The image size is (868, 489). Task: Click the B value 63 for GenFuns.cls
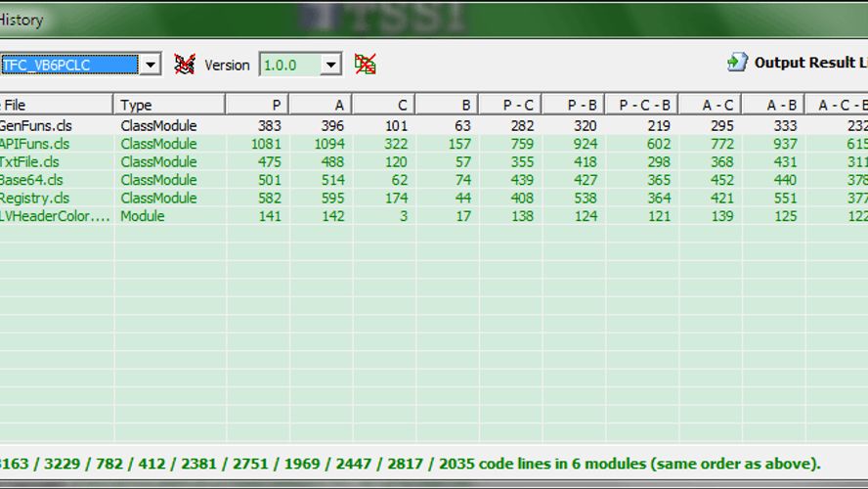tap(462, 126)
